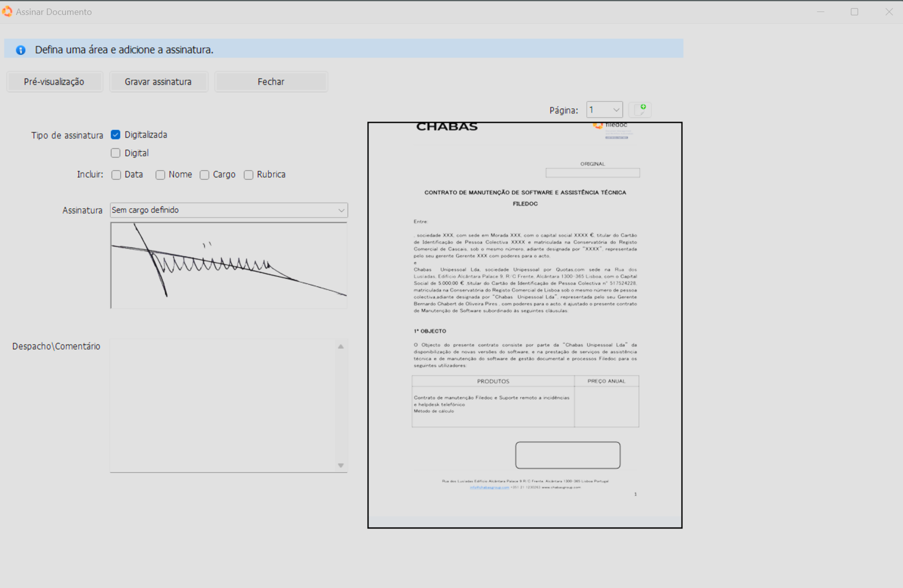The height and width of the screenshot is (588, 903).
Task: Click the comment box scroll down arrow
Action: [x=341, y=465]
